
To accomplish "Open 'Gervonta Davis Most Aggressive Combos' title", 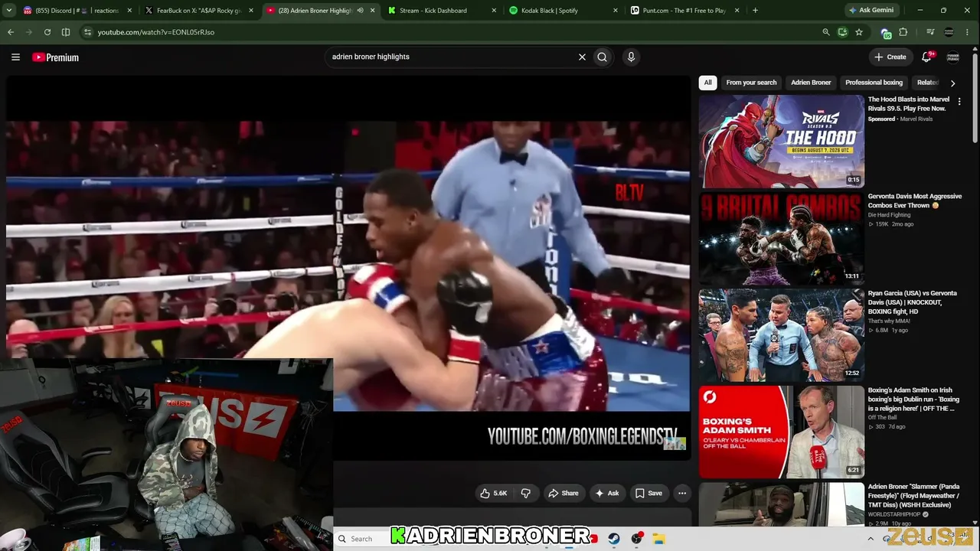I will (914, 201).
